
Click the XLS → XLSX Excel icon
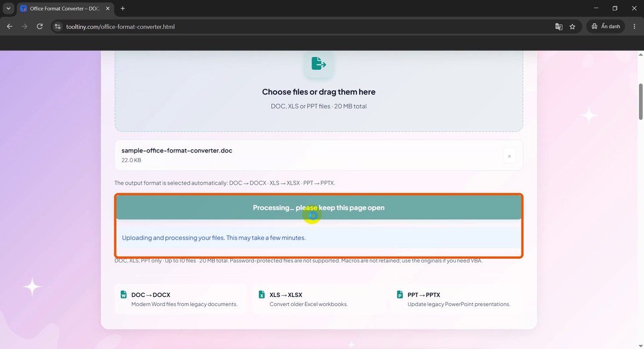[262, 295]
